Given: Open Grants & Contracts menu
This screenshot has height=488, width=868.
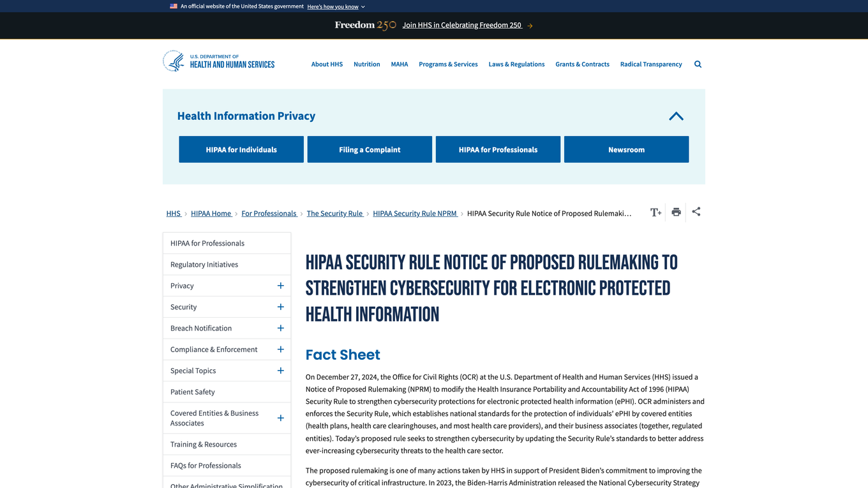Looking at the screenshot, I should pos(582,64).
